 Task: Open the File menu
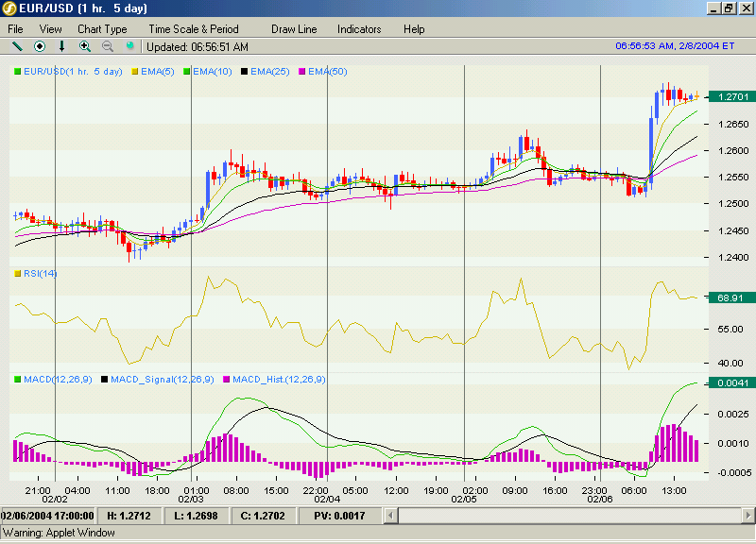point(15,29)
